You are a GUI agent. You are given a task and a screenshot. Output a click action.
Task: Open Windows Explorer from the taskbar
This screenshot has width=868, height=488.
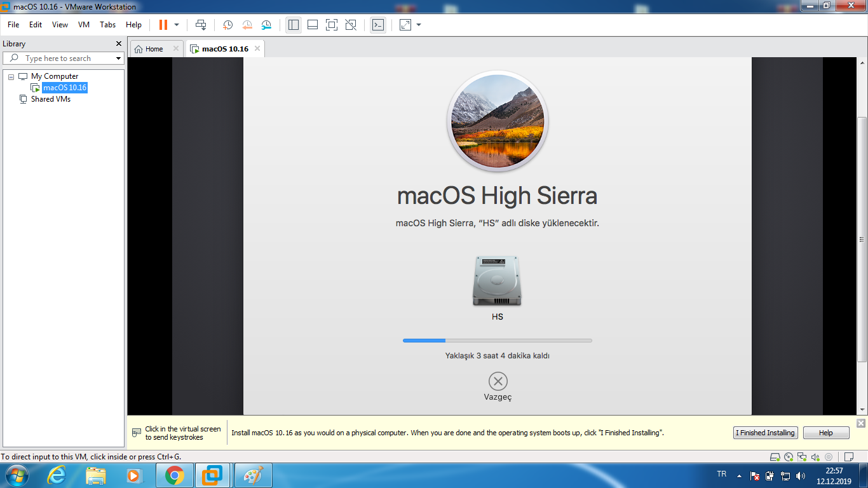tap(96, 475)
